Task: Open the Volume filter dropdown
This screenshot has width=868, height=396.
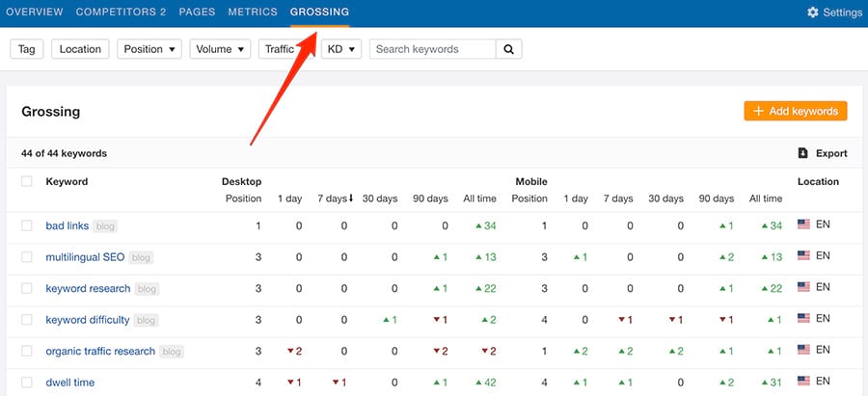Action: click(221, 49)
